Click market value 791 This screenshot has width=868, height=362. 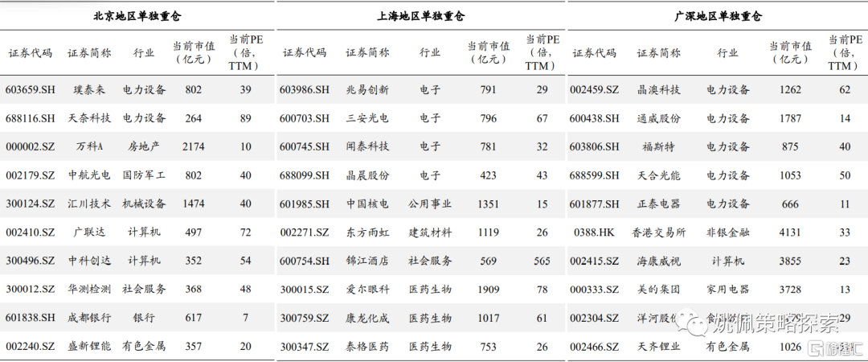click(489, 89)
